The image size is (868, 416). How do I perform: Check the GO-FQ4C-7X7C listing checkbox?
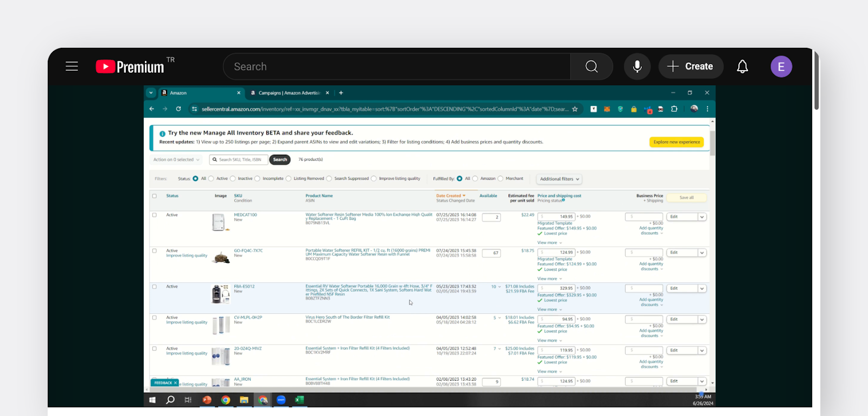point(155,251)
